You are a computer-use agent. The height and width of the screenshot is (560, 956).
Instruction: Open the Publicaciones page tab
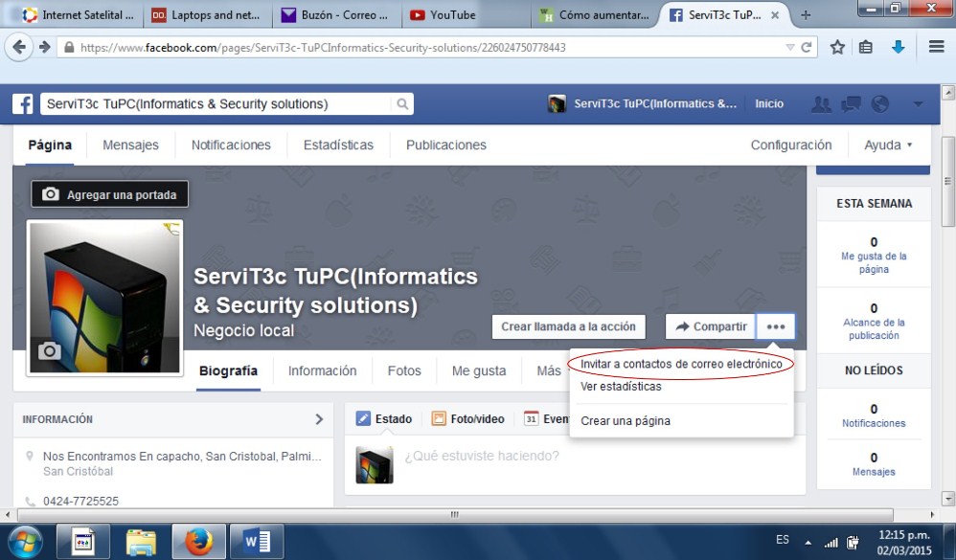(446, 146)
